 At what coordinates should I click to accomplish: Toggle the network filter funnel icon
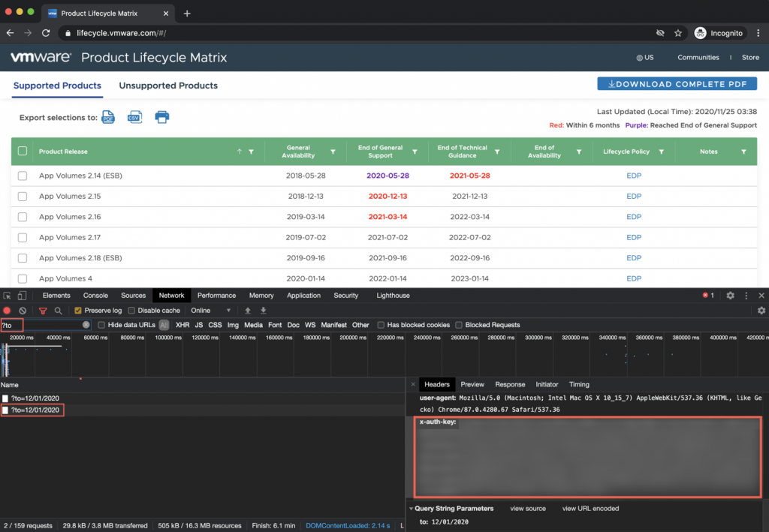[43, 311]
